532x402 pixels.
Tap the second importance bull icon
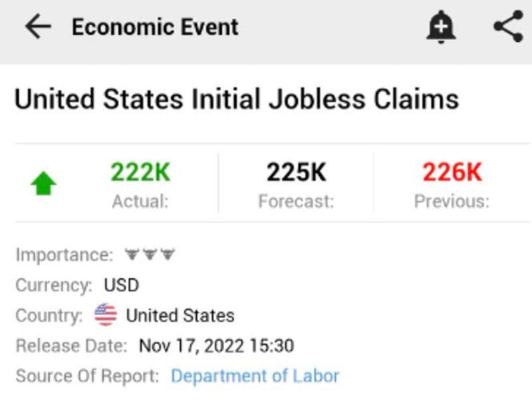[x=150, y=254]
